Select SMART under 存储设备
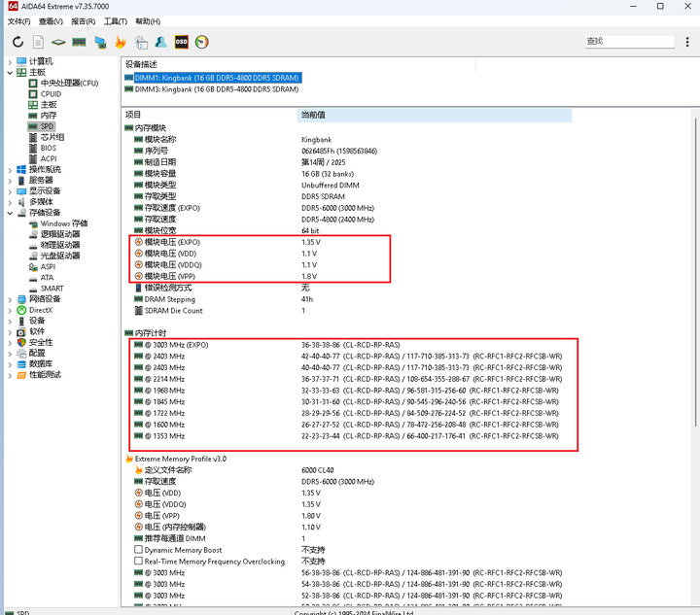The width and height of the screenshot is (700, 615). 52,289
